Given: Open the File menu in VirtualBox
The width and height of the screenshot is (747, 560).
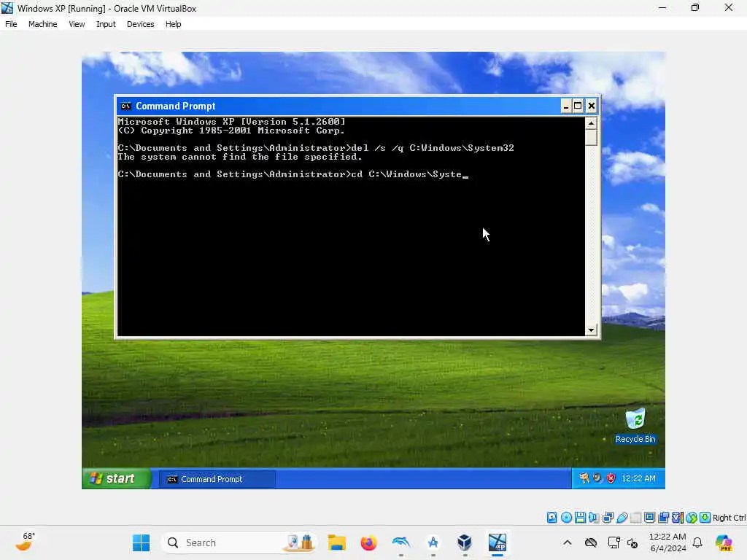Looking at the screenshot, I should [x=11, y=24].
